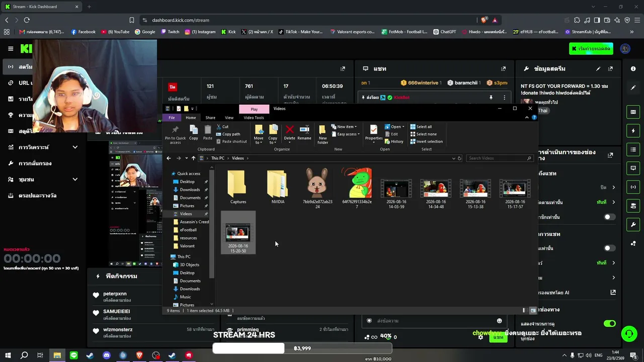Show address bar history dropdown
Viewport: 644px width, 362px height.
(453, 158)
